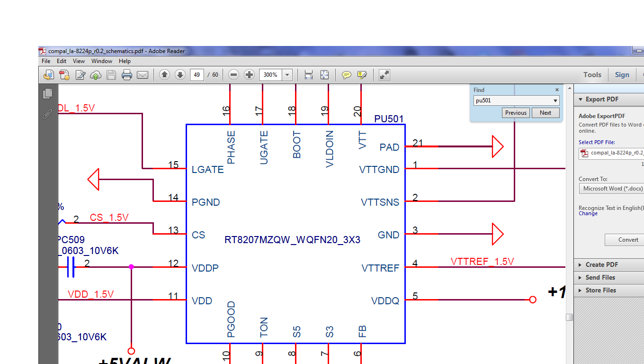The height and width of the screenshot is (364, 644).
Task: Click the LGATE pin label
Action: click(207, 169)
